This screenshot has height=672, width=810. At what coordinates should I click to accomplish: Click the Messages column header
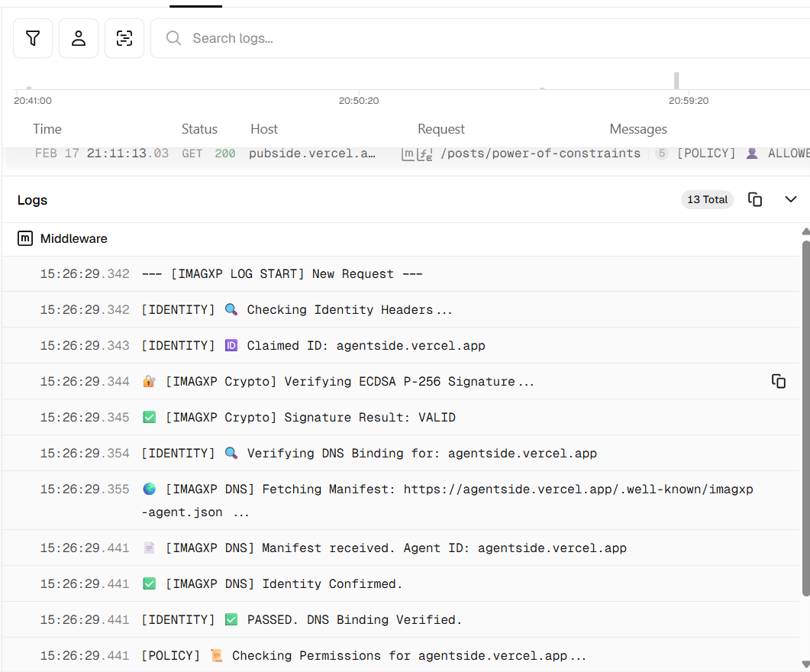[638, 128]
